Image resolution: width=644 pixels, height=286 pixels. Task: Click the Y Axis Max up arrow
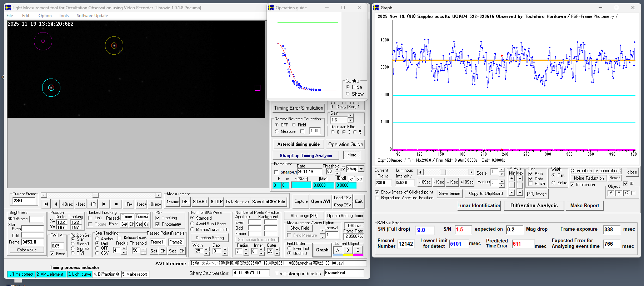[520, 178]
